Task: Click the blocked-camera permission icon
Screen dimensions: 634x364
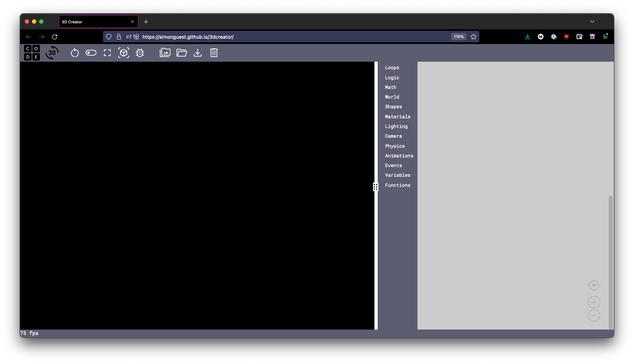Action: point(136,37)
